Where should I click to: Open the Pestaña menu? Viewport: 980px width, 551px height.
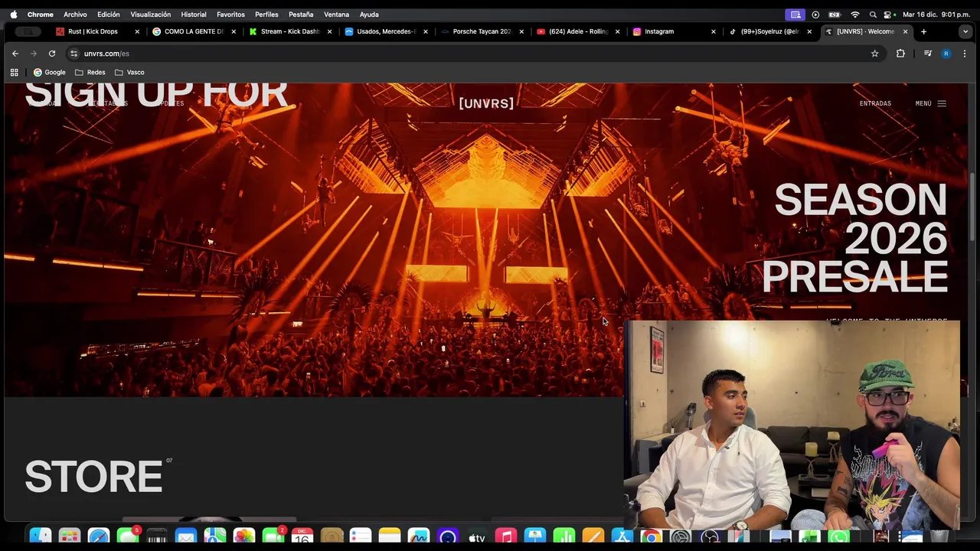pyautogui.click(x=301, y=14)
